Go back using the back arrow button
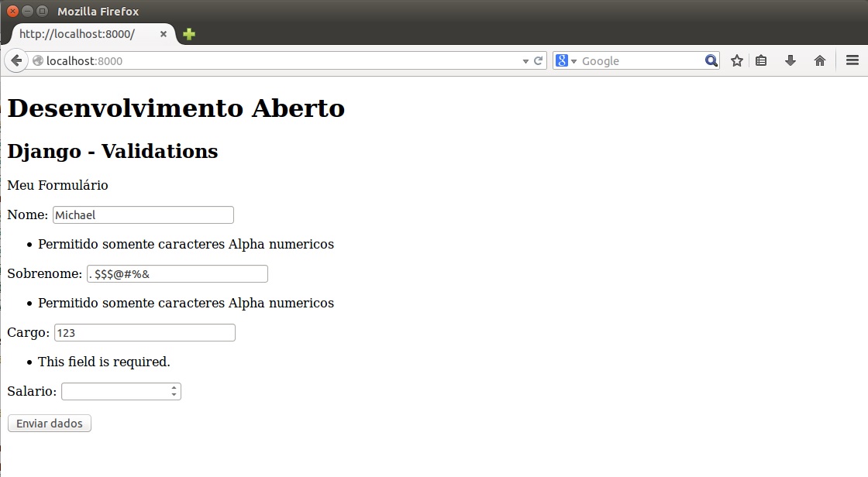Screen dimensions: 868x477 (x=15, y=60)
